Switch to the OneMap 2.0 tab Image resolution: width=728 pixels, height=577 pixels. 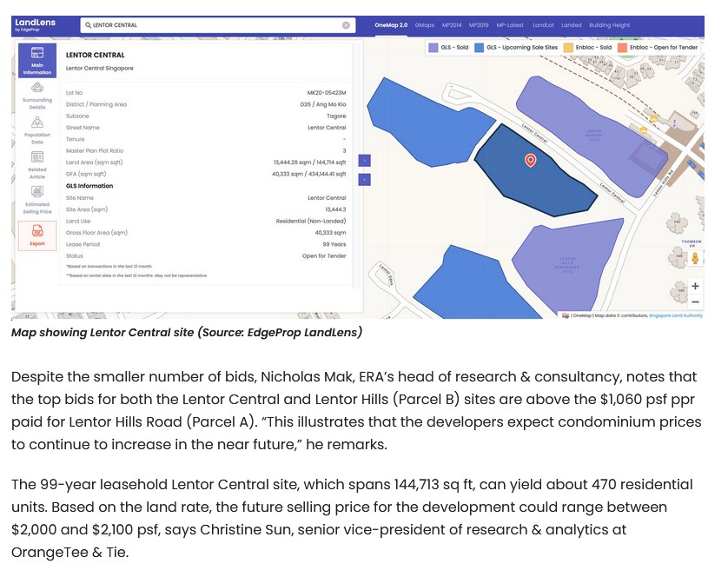pos(391,25)
